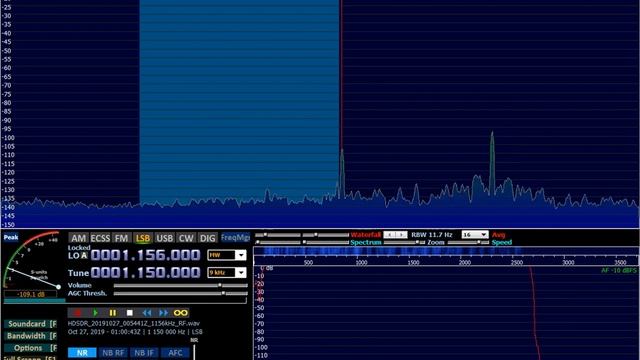
Task: Toggle NR noise reduction
Action: [x=82, y=353]
